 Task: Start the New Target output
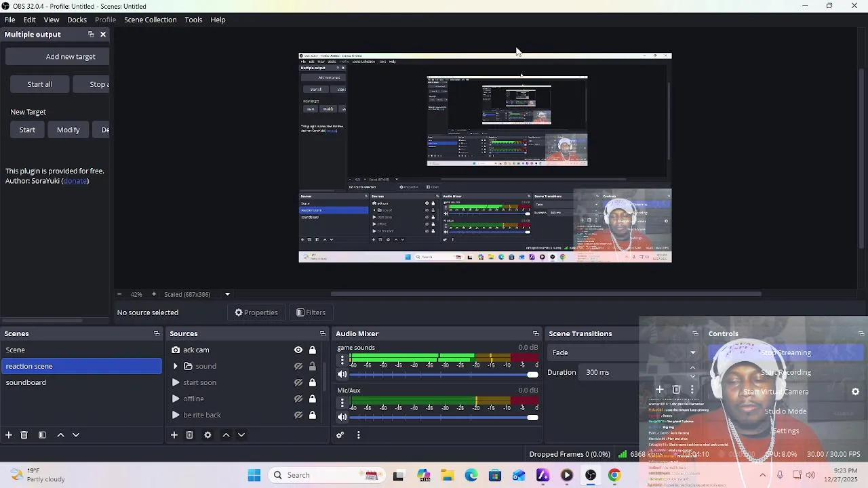(x=27, y=130)
